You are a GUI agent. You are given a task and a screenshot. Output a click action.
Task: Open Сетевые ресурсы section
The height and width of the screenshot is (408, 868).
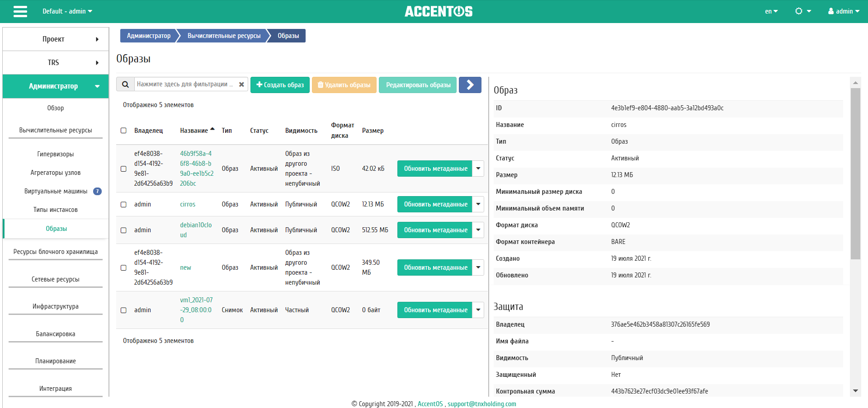(x=56, y=279)
